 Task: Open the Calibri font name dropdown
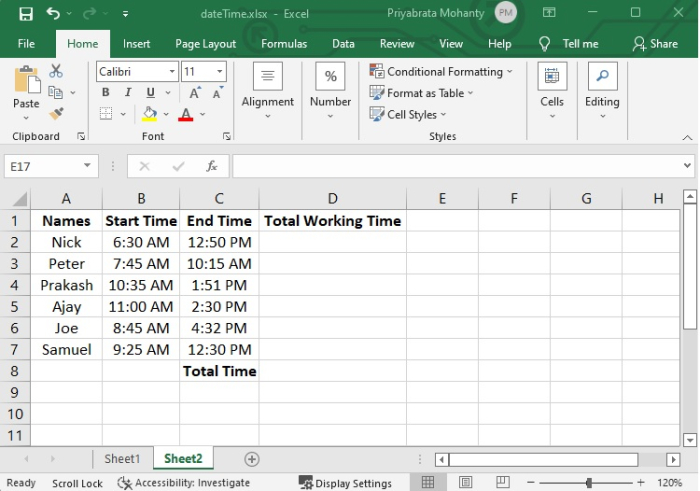[x=172, y=71]
